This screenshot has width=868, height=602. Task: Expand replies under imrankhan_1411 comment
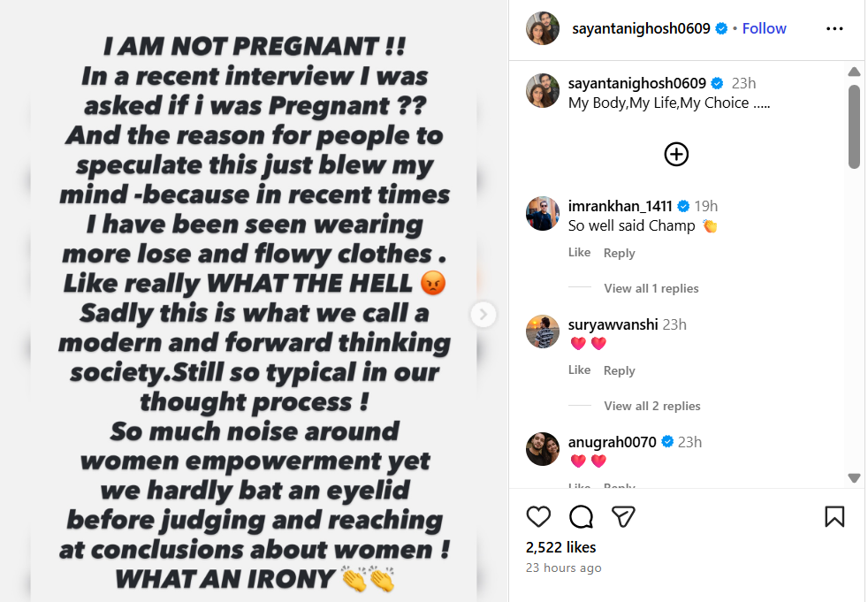(651, 288)
